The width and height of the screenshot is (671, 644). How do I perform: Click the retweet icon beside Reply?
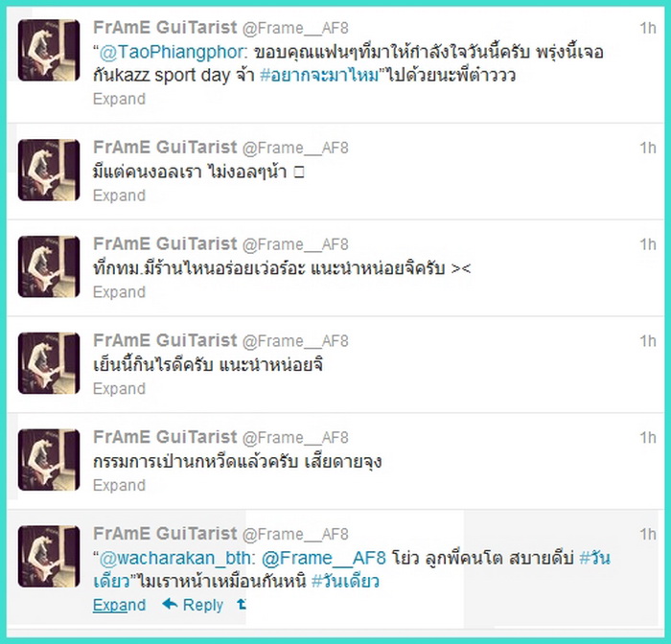[x=242, y=604]
